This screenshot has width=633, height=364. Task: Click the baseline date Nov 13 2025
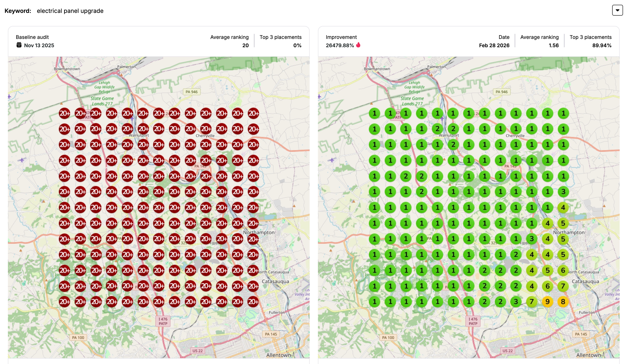(x=39, y=45)
